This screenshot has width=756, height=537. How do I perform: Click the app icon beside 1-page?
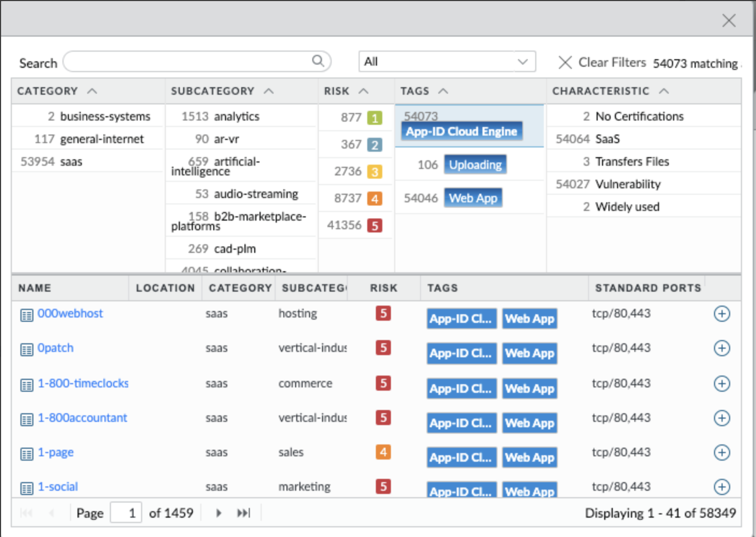click(26, 454)
